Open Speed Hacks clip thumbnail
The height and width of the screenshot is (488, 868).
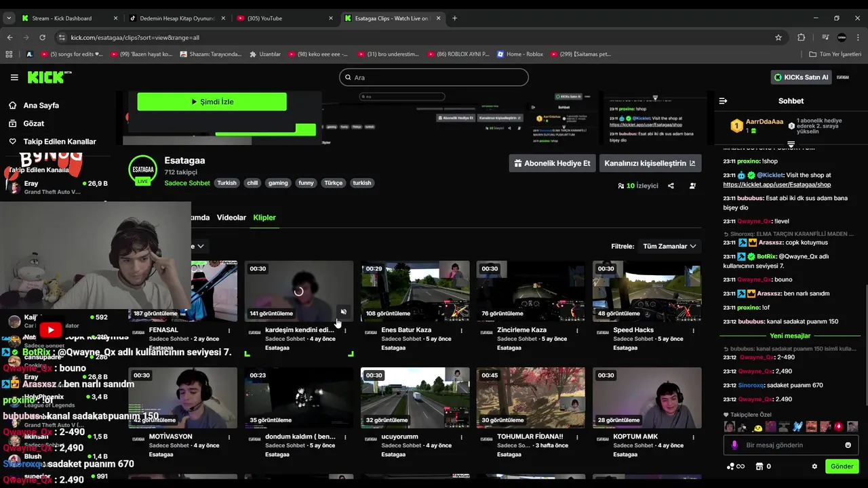(647, 291)
